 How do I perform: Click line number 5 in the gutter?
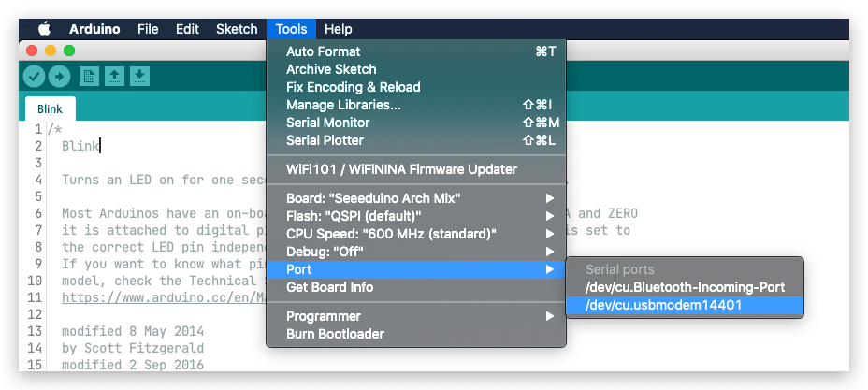38,196
